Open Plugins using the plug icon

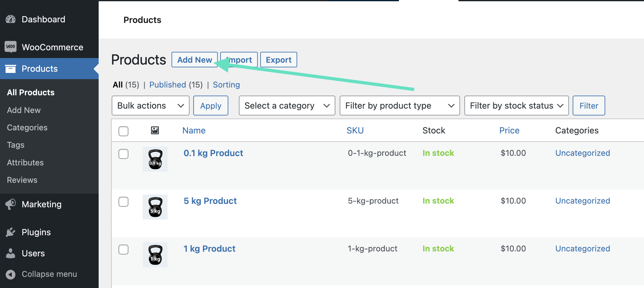[x=10, y=232]
